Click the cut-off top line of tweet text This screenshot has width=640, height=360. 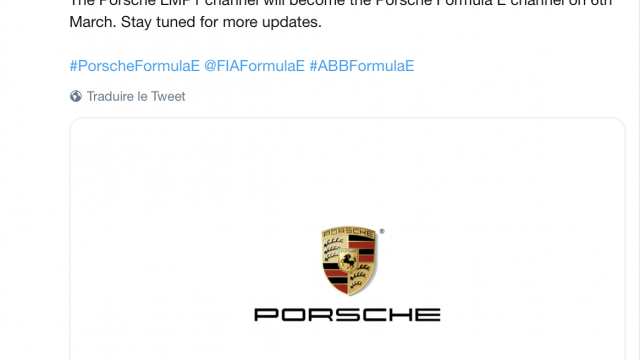pos(341,3)
